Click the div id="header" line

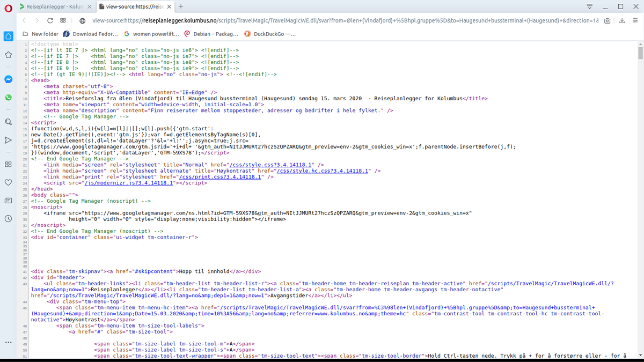coord(56,277)
